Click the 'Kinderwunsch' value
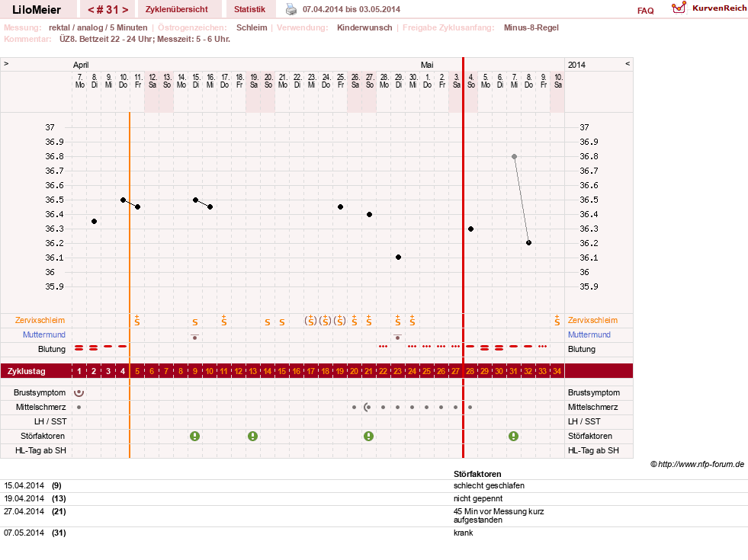Screen dimensions: 748x560 (x=364, y=27)
